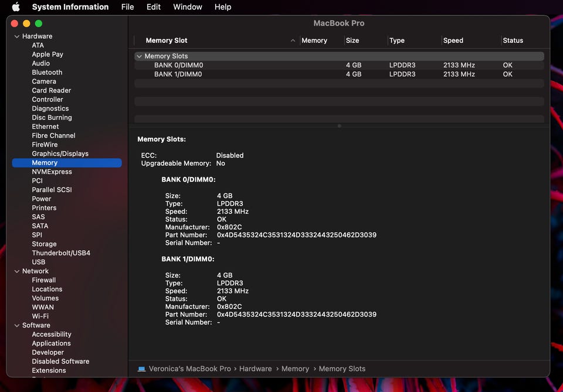This screenshot has width=563, height=392.
Task: Click the sort arrow in Memory Slot header
Action: click(293, 40)
